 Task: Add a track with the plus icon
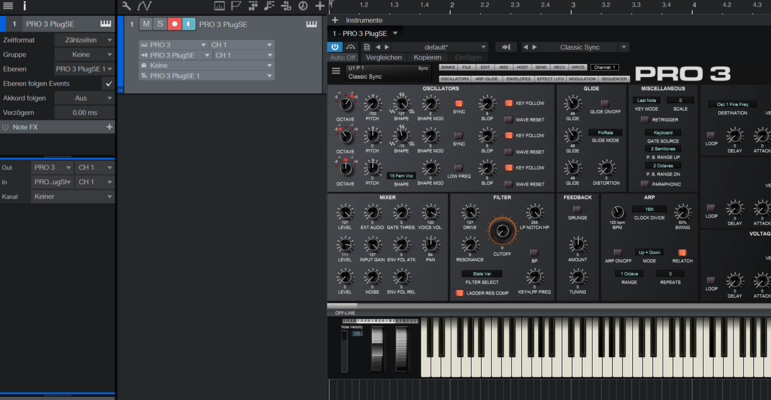[320, 6]
